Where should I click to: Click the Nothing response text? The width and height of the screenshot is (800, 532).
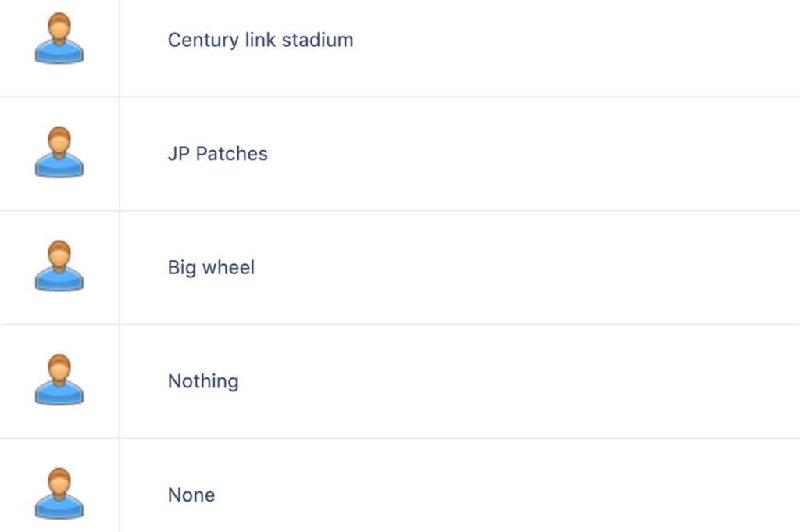[203, 381]
